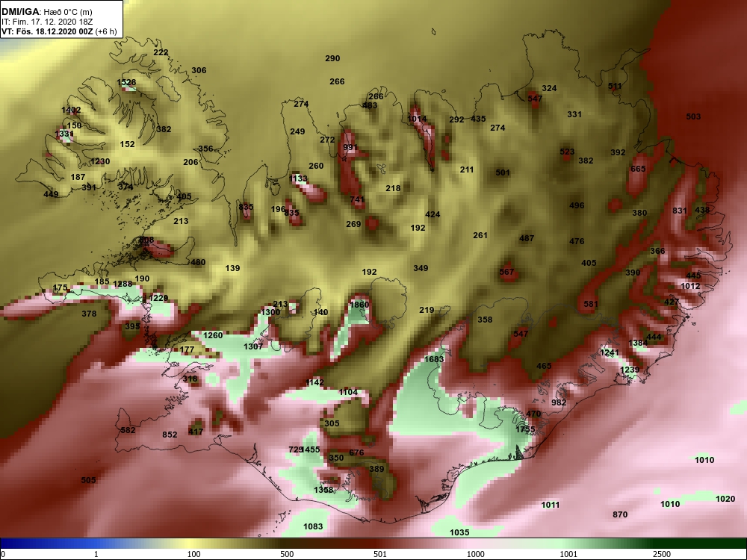Click the map value 582
This screenshot has width=747, height=560.
128,431
